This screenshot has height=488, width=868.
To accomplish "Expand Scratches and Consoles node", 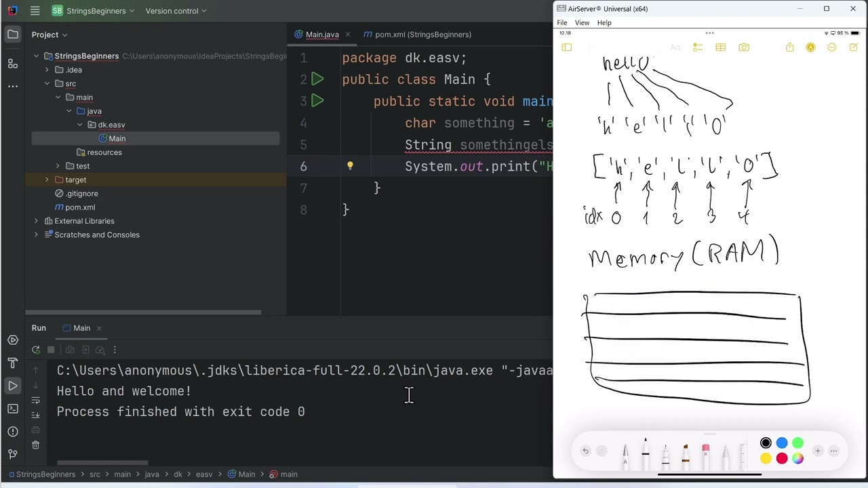I will pyautogui.click(x=37, y=235).
